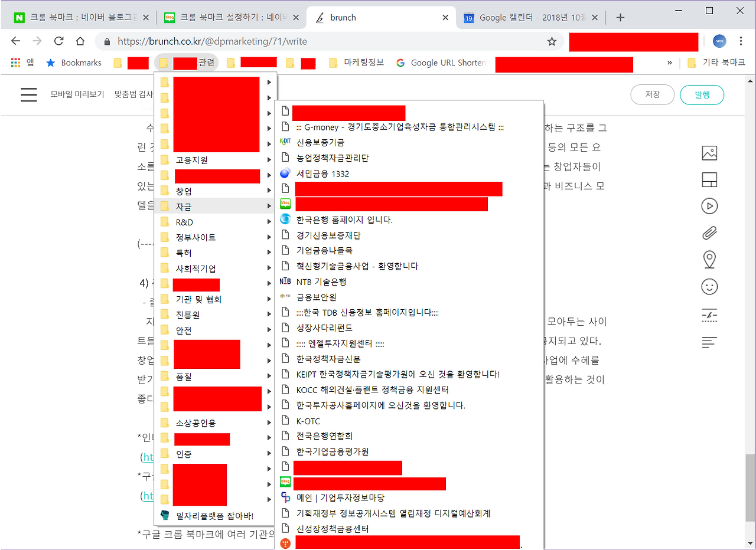
Task: Open the layout insertion tool
Action: pyautogui.click(x=709, y=178)
